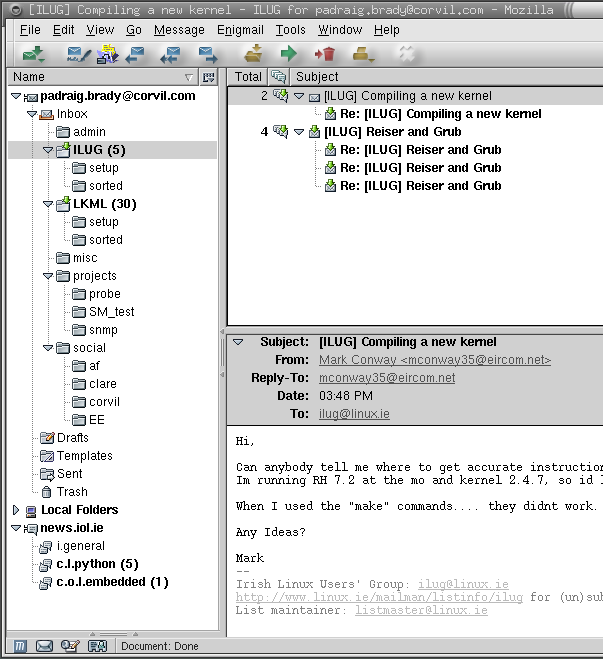The width and height of the screenshot is (603, 659).
Task: Collapse the news.iol.ie account twisty
Action: coord(16,528)
